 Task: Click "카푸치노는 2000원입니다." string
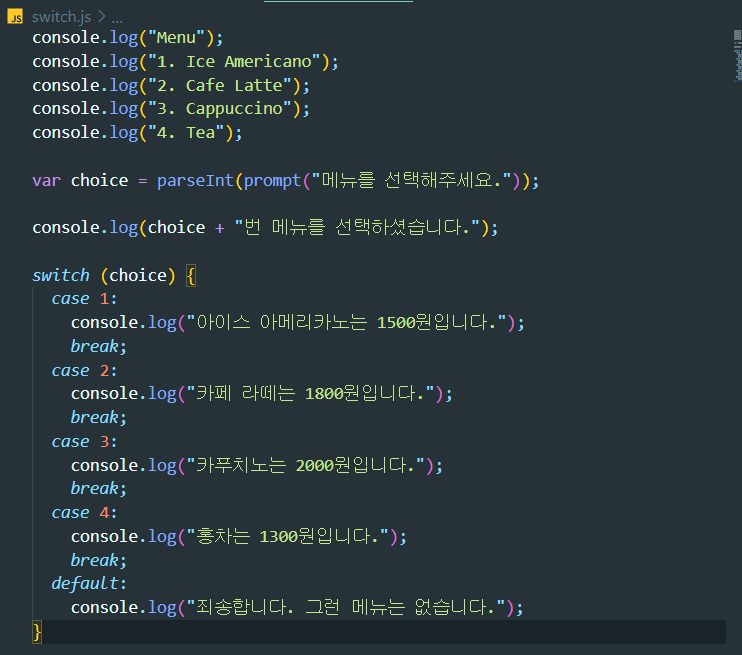(x=306, y=465)
